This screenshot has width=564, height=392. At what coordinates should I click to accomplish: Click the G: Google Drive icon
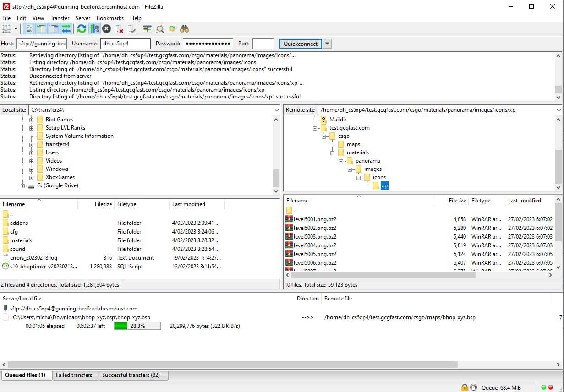[x=31, y=186]
